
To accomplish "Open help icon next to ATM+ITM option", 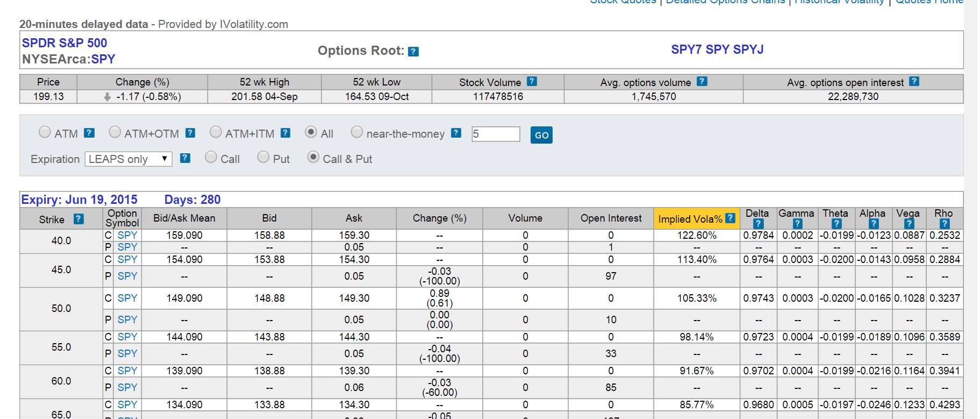I will point(285,133).
